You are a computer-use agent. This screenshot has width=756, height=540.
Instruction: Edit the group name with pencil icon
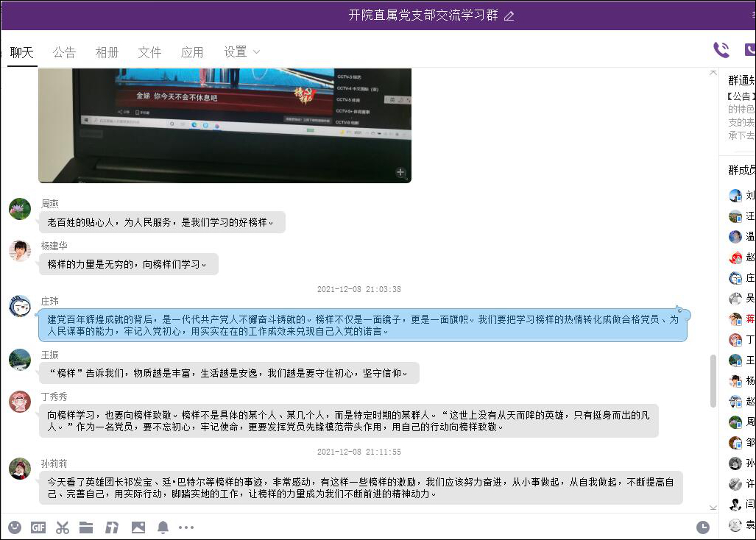pyautogui.click(x=509, y=16)
